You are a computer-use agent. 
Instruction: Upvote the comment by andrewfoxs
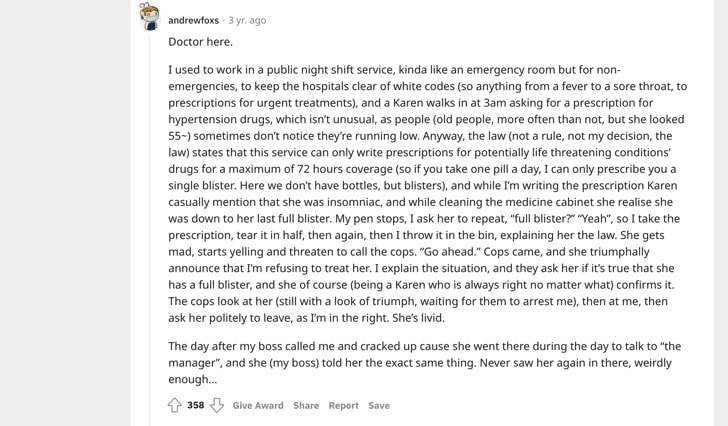point(175,405)
